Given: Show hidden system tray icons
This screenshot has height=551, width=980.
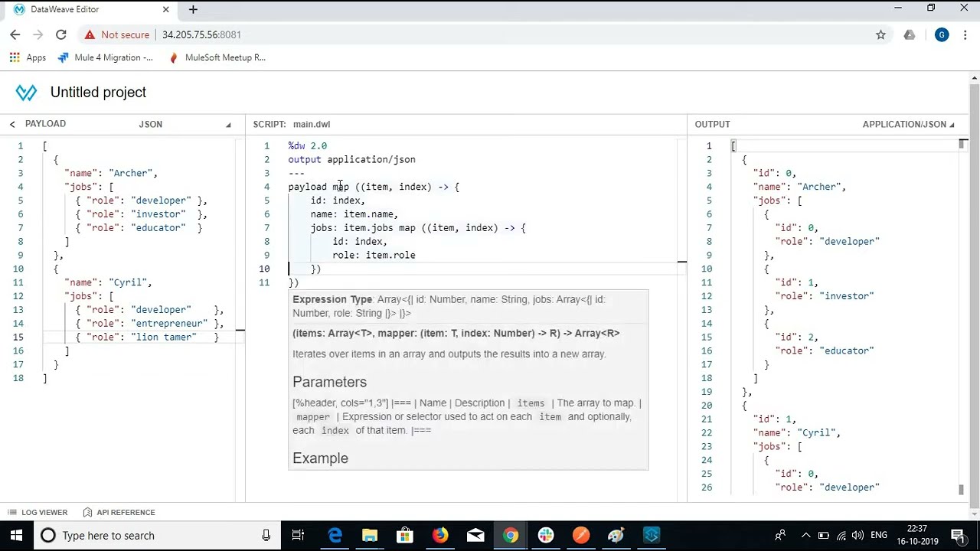Looking at the screenshot, I should pos(805,536).
